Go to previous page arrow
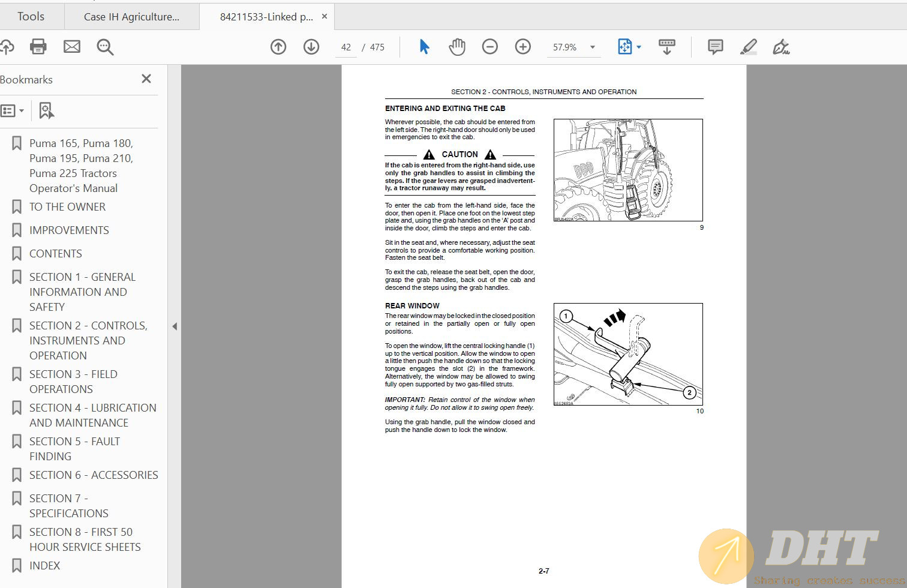This screenshot has width=907, height=588. click(x=278, y=47)
